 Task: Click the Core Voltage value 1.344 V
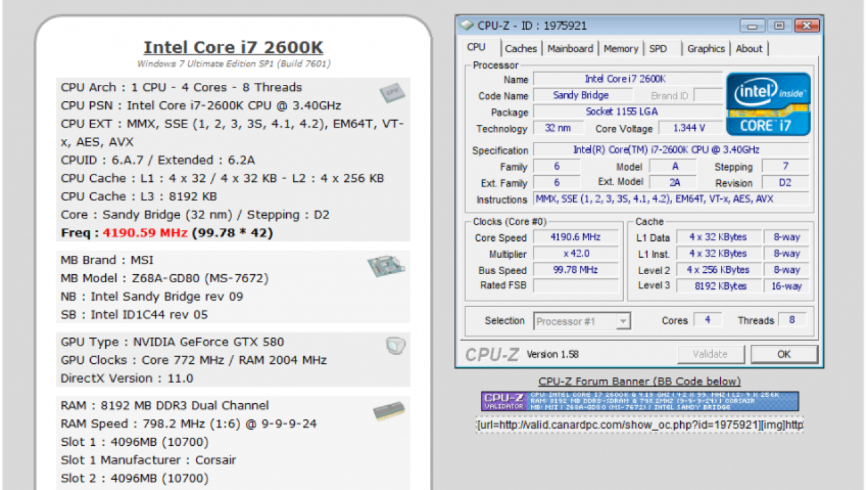coord(689,128)
